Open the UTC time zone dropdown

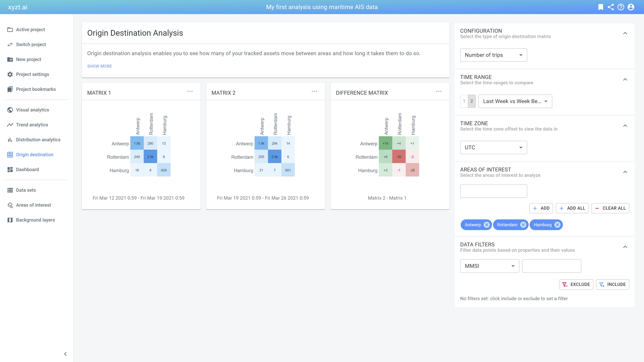coord(494,147)
